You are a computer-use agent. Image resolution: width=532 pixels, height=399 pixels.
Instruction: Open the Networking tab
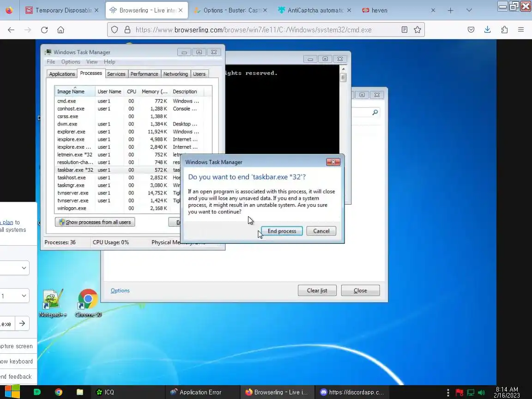175,74
